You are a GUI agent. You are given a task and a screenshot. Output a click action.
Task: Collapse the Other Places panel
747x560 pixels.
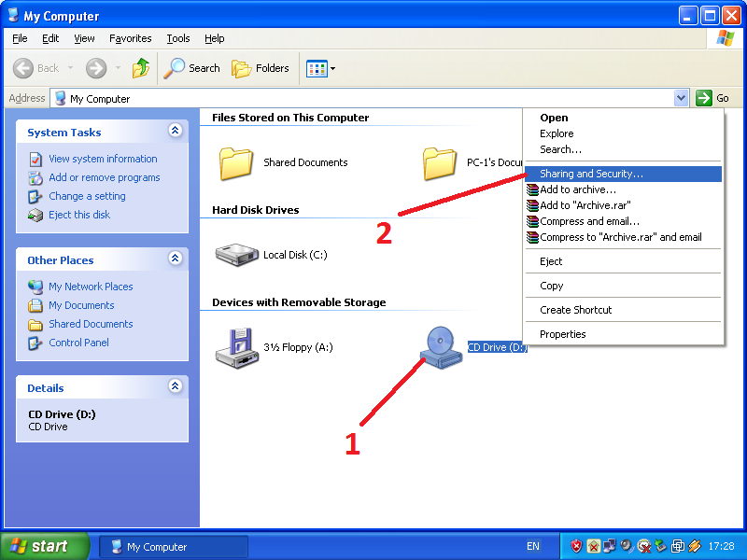pos(176,259)
